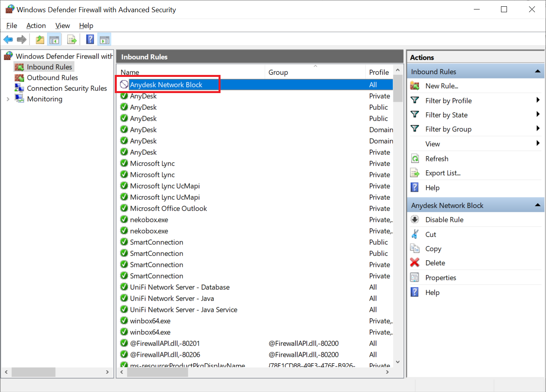Image resolution: width=546 pixels, height=392 pixels.
Task: Select Outbound Rules in the tree
Action: (x=52, y=78)
